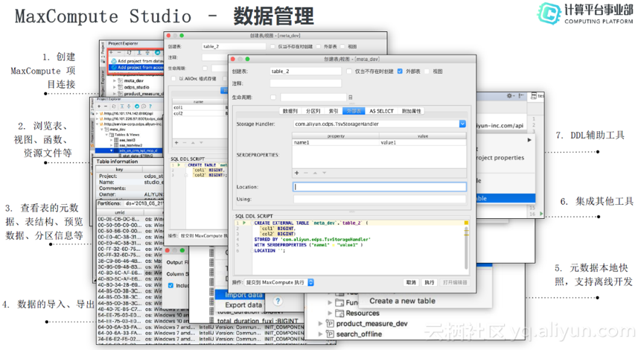Run DDL script green arrow in front dialog
The height and width of the screenshot is (350, 644).
click(244, 223)
